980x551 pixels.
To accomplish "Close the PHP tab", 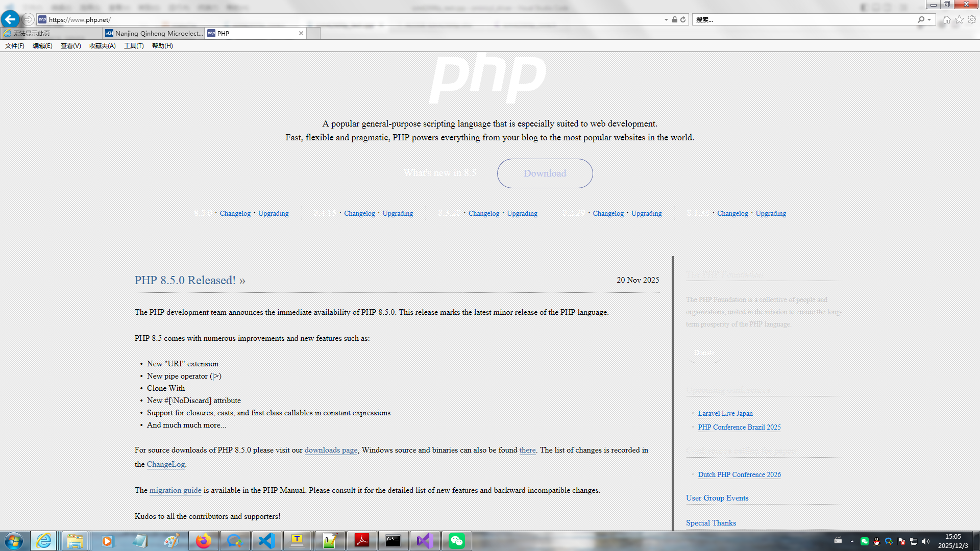I will point(301,33).
